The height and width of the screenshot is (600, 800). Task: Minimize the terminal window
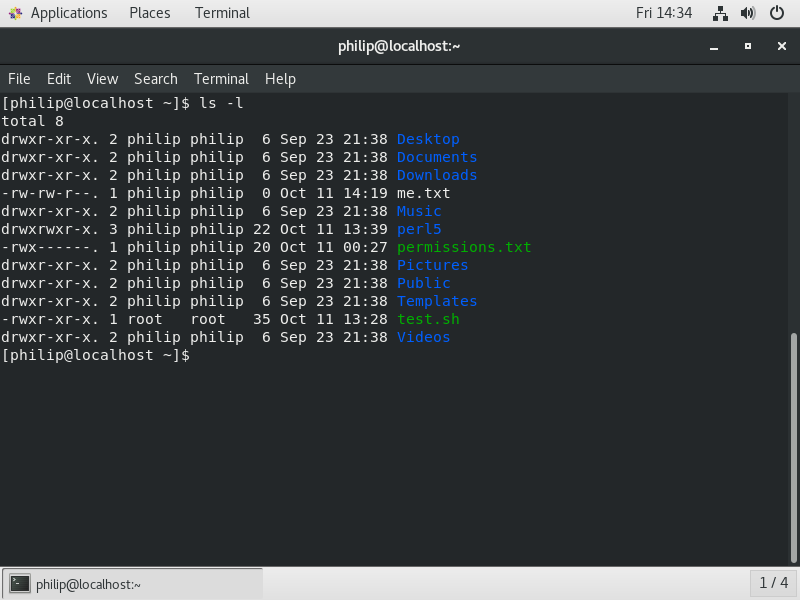pyautogui.click(x=714, y=46)
